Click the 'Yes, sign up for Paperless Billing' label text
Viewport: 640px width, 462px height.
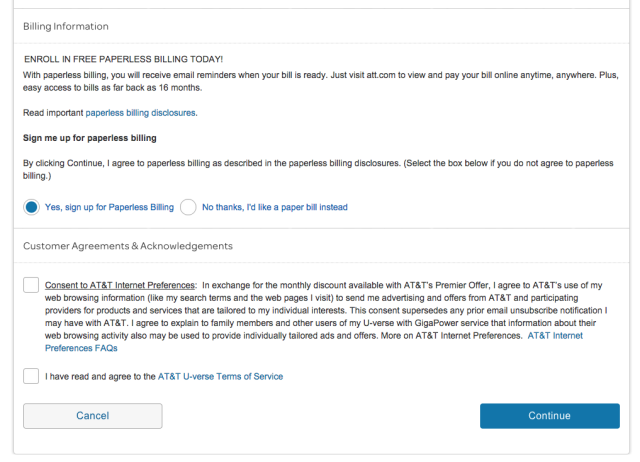click(109, 207)
